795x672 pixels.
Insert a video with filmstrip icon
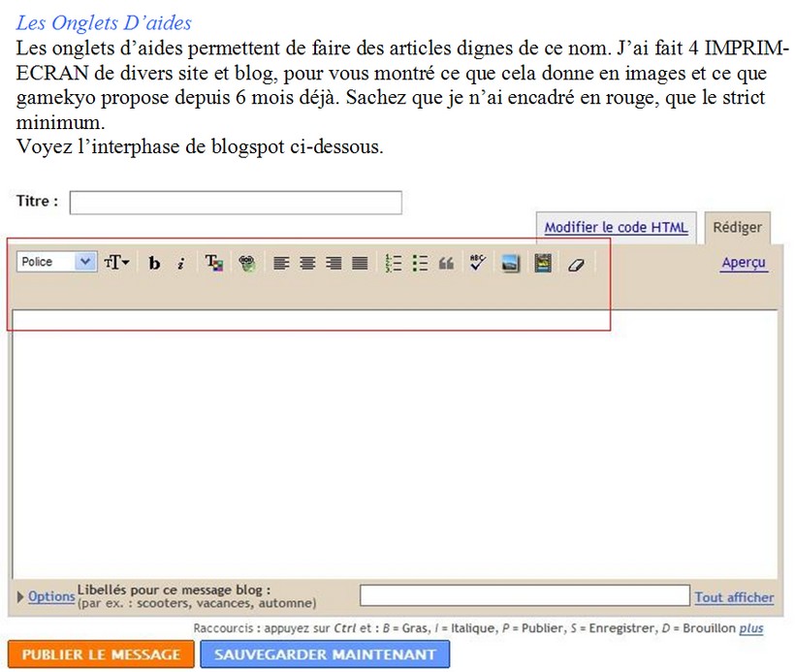click(x=543, y=263)
